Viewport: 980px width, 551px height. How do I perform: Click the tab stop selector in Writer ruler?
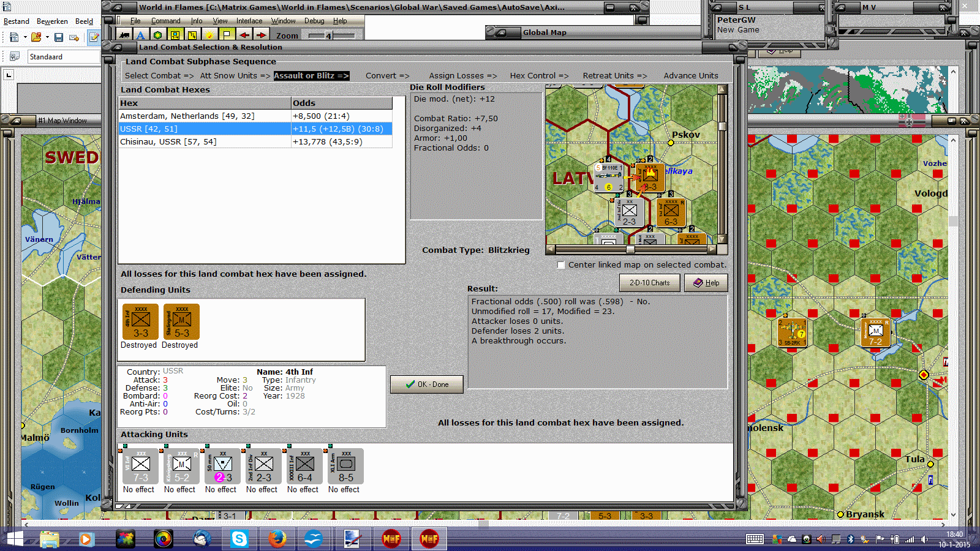tap(9, 75)
